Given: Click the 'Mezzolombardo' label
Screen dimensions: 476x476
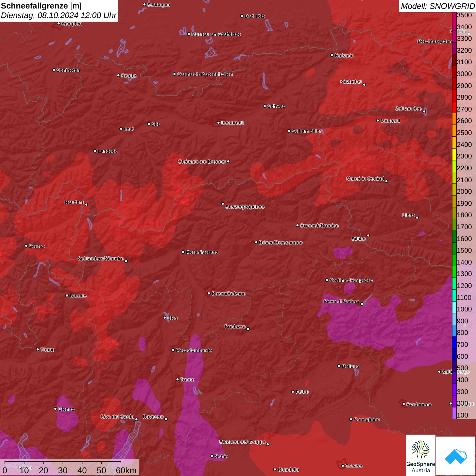Looking at the screenshot, I should point(194,350).
